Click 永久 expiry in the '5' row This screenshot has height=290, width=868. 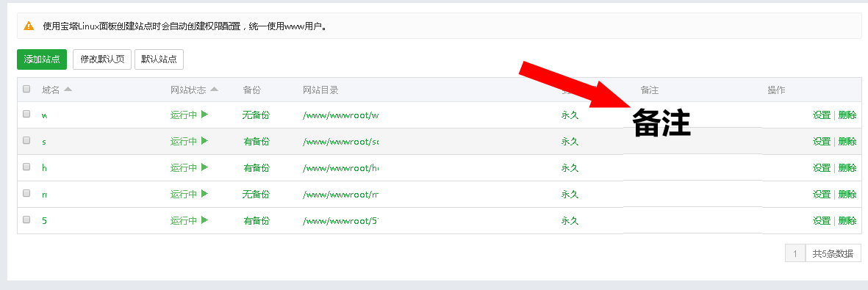(x=570, y=220)
